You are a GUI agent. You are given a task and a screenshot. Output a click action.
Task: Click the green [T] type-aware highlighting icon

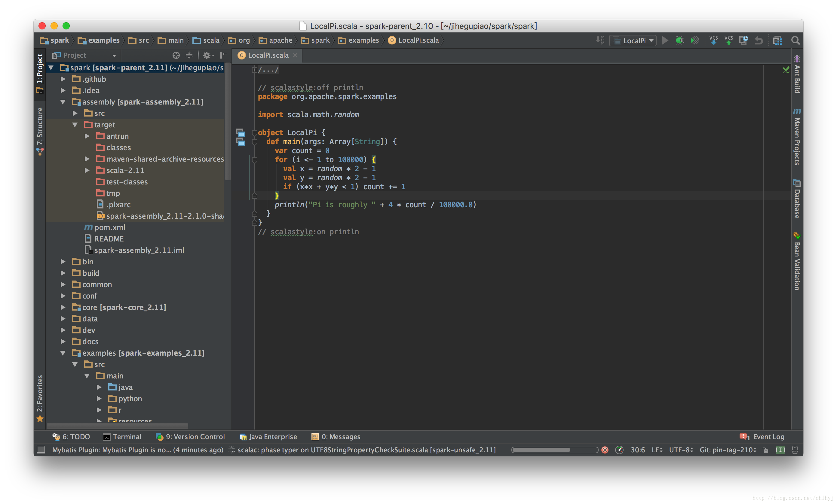(x=780, y=450)
